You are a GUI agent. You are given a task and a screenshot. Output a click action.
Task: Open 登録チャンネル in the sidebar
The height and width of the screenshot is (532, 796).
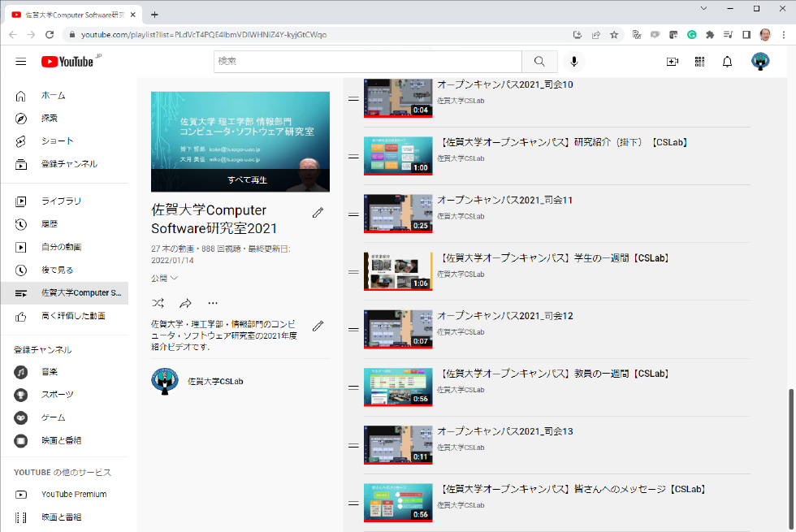tap(64, 164)
